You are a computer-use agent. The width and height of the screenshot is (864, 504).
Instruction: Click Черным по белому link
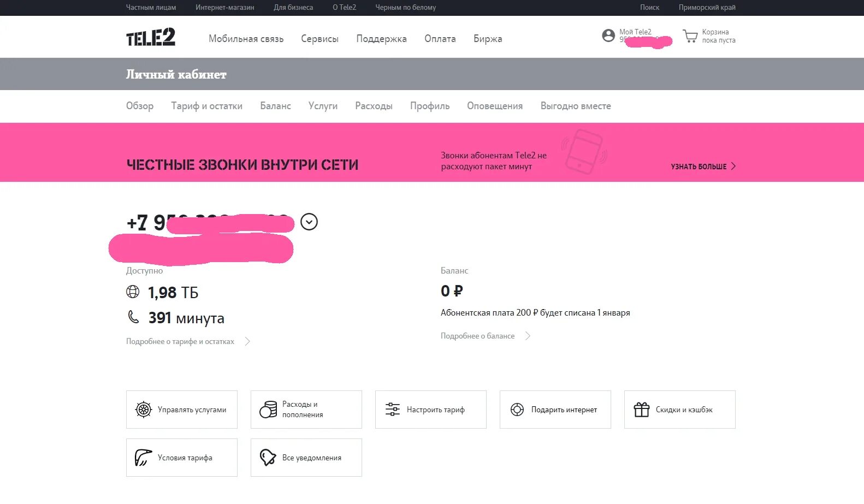tap(406, 8)
